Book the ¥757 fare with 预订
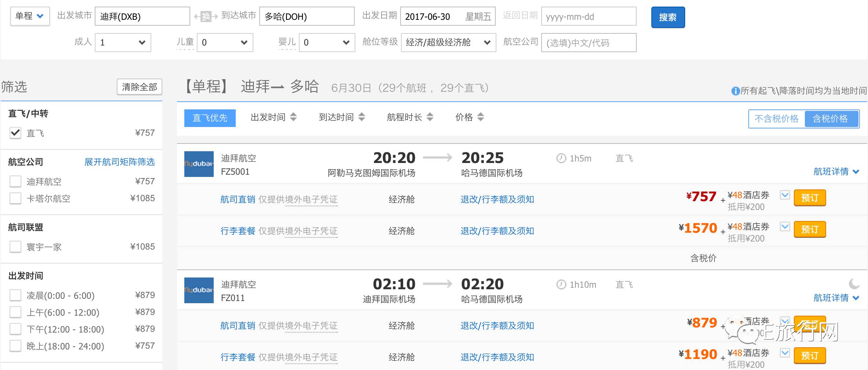 click(809, 198)
